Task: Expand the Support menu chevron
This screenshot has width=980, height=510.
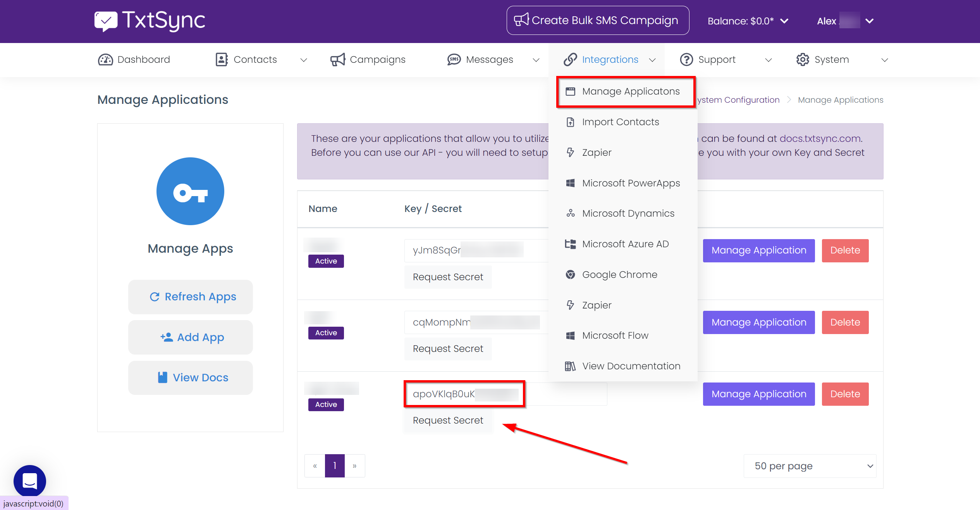Action: (769, 60)
